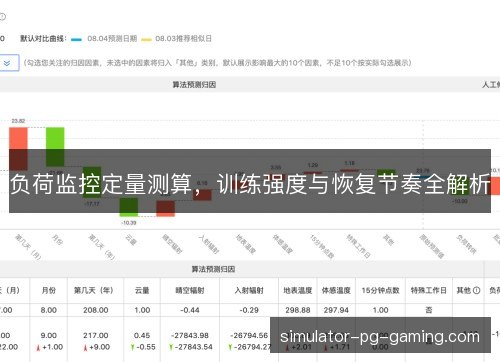The width and height of the screenshot is (500, 362).
Task: Click the 负荷转供 x-axis label
Action: [x=466, y=244]
